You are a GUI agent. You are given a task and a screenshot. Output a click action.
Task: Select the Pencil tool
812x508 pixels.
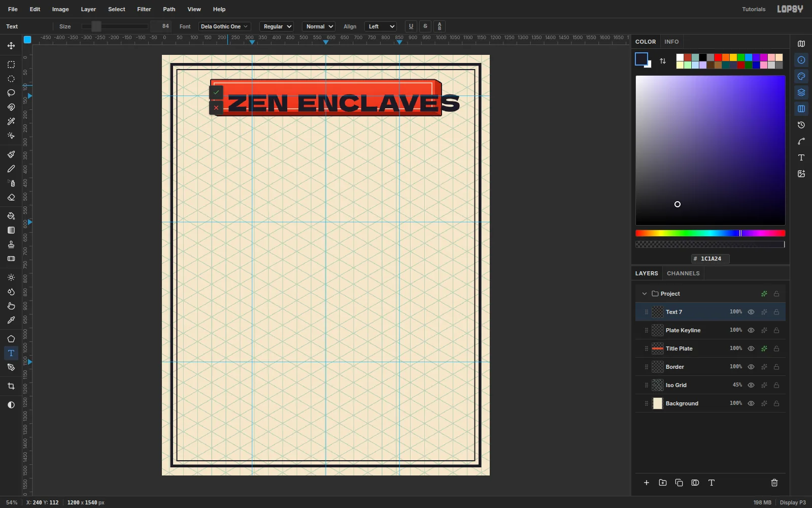click(x=11, y=169)
